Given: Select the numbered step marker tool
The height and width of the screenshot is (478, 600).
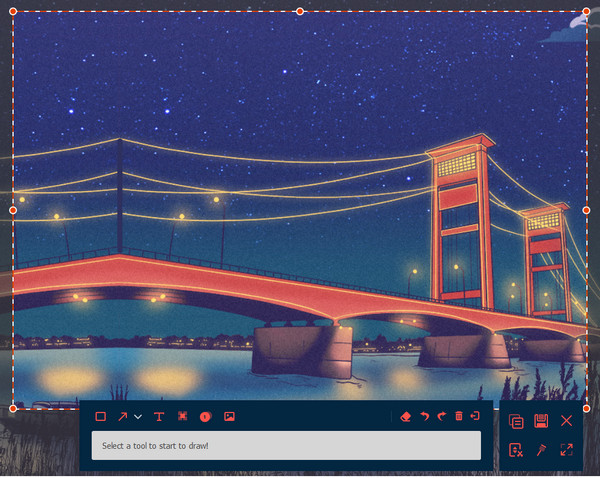Looking at the screenshot, I should 205,416.
